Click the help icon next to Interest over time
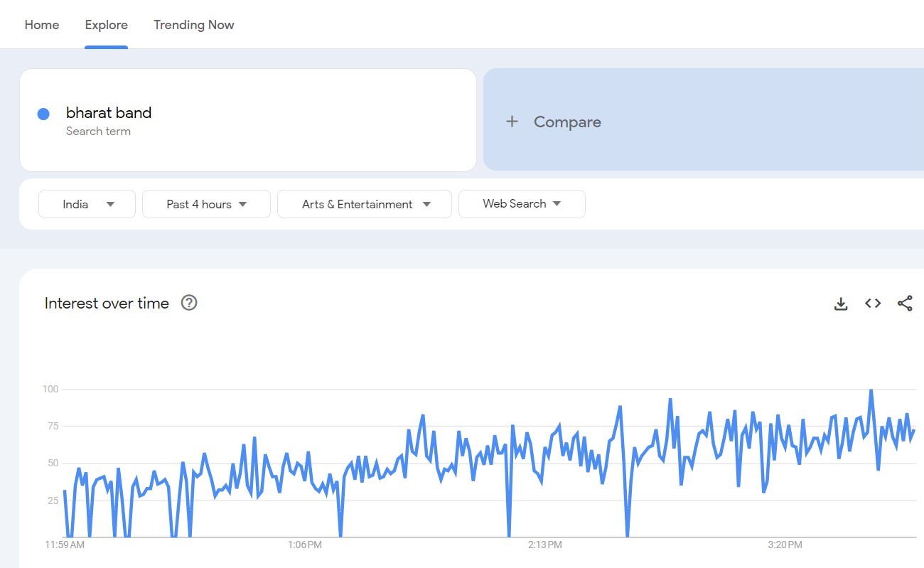Image resolution: width=924 pixels, height=568 pixels. (x=188, y=303)
